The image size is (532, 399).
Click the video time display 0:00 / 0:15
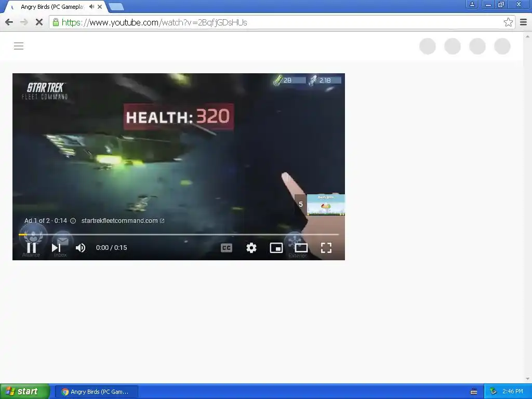pos(111,248)
